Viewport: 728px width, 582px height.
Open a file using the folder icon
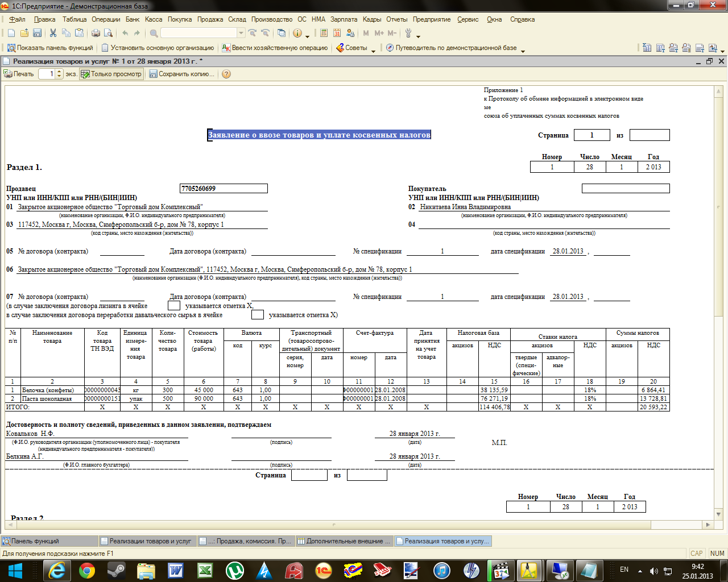24,33
